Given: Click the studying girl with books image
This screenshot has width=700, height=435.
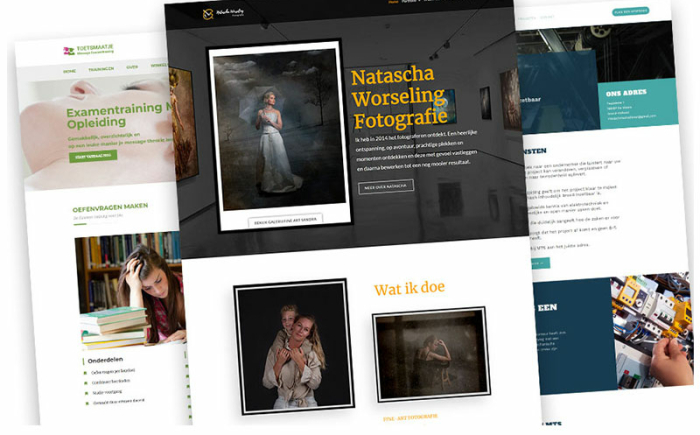Looking at the screenshot, I should (x=131, y=290).
